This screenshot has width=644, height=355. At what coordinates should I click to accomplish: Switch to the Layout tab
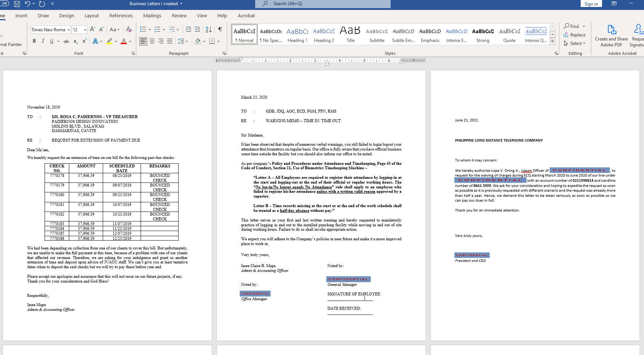[92, 16]
